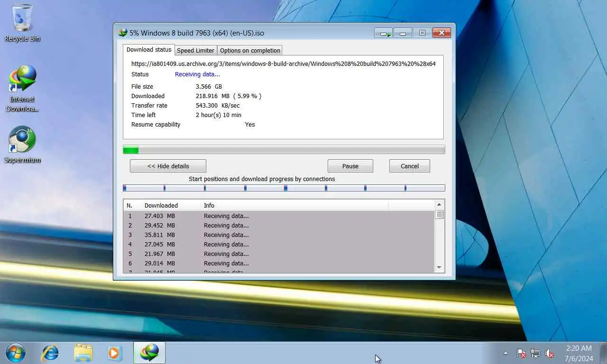This screenshot has width=607, height=364.
Task: Click the connections list scrollbar thumb
Action: pos(440,215)
